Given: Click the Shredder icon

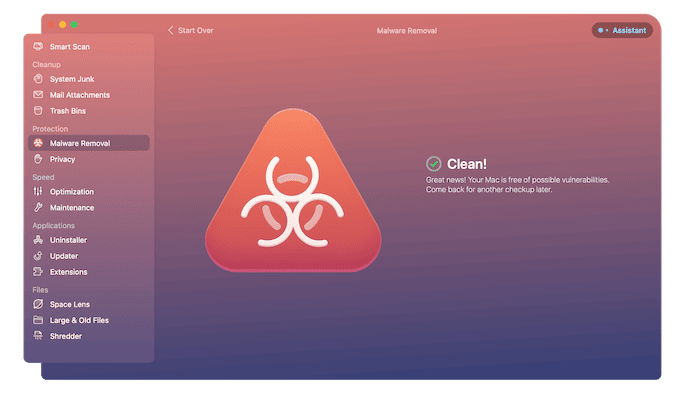Looking at the screenshot, I should point(38,335).
